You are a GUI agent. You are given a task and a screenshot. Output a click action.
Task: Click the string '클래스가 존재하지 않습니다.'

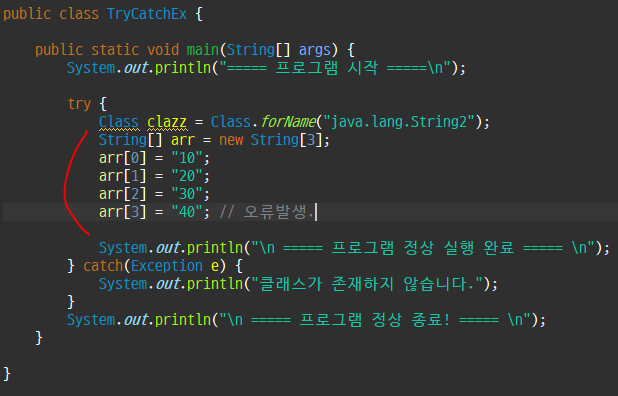pos(367,284)
